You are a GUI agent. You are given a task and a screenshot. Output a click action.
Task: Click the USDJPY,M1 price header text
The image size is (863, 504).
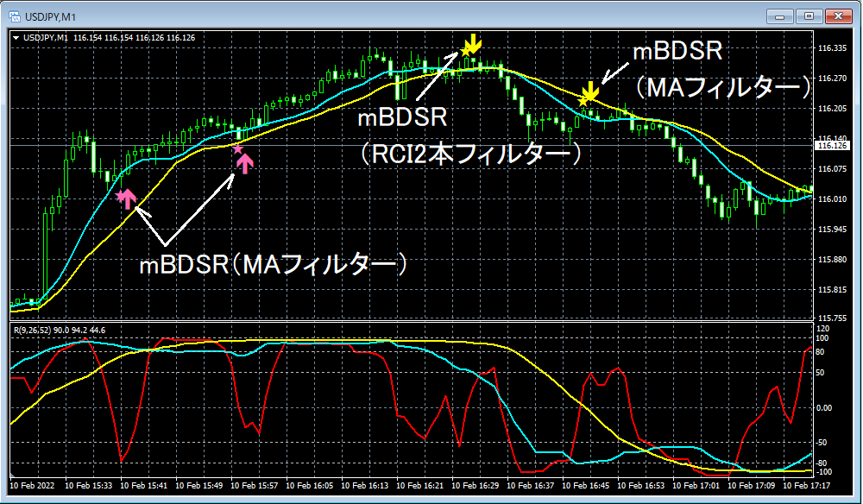pyautogui.click(x=108, y=38)
